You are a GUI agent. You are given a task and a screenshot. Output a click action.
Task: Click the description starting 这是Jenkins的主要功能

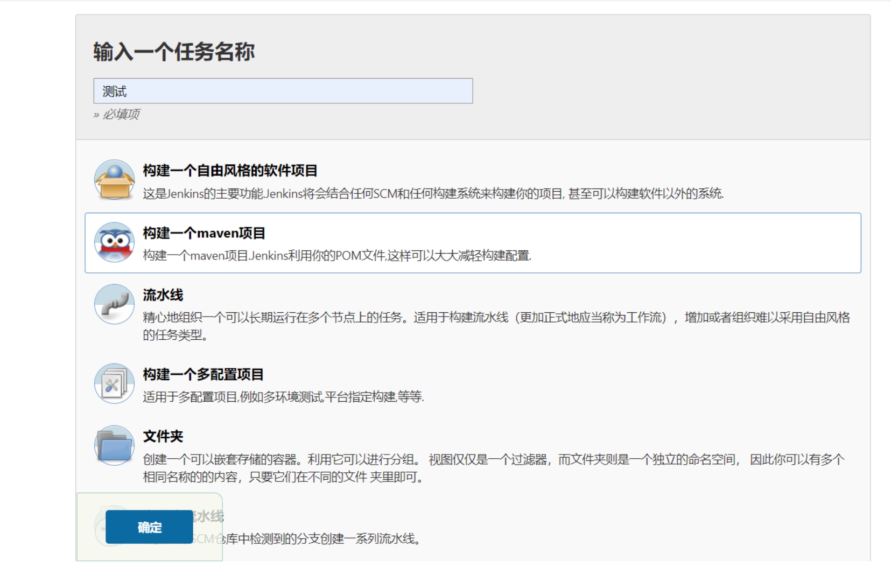pyautogui.click(x=433, y=194)
